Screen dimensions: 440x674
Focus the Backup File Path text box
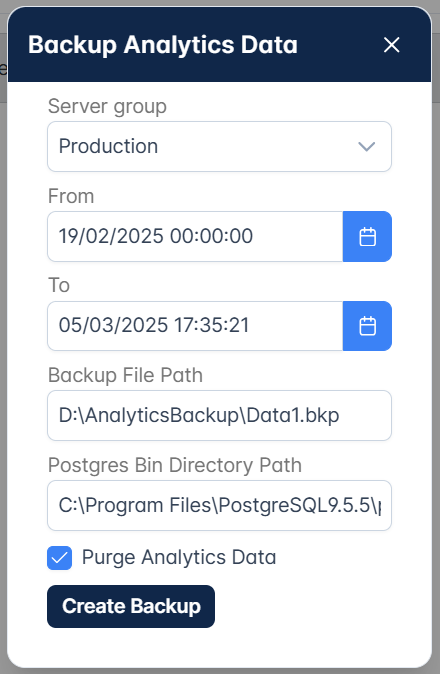coord(219,416)
